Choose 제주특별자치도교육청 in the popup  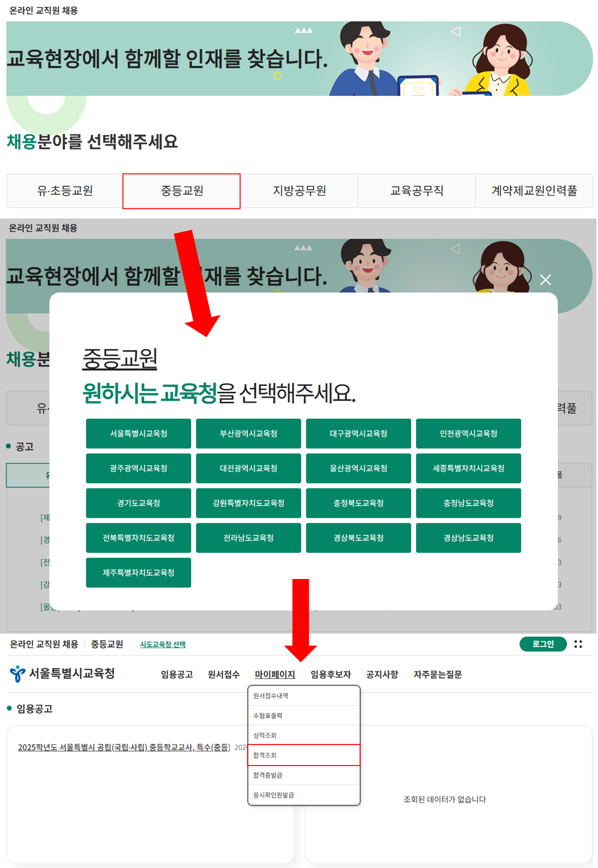pyautogui.click(x=139, y=572)
